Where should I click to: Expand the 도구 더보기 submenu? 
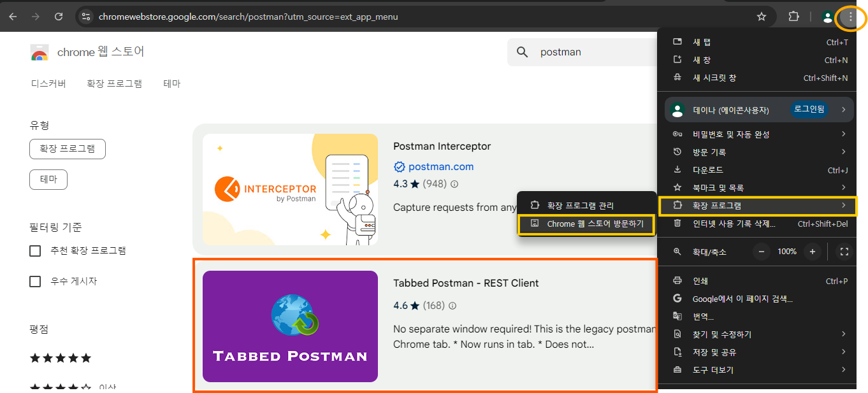click(x=843, y=370)
